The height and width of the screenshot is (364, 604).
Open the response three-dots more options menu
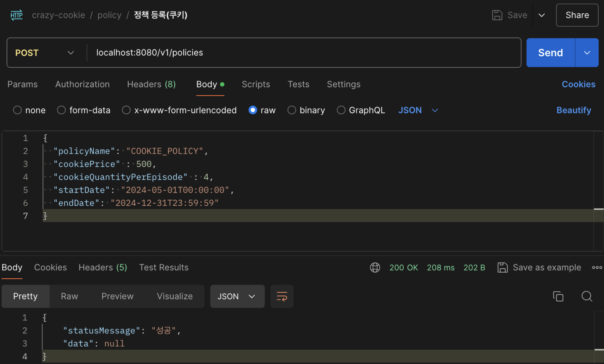[x=597, y=267]
